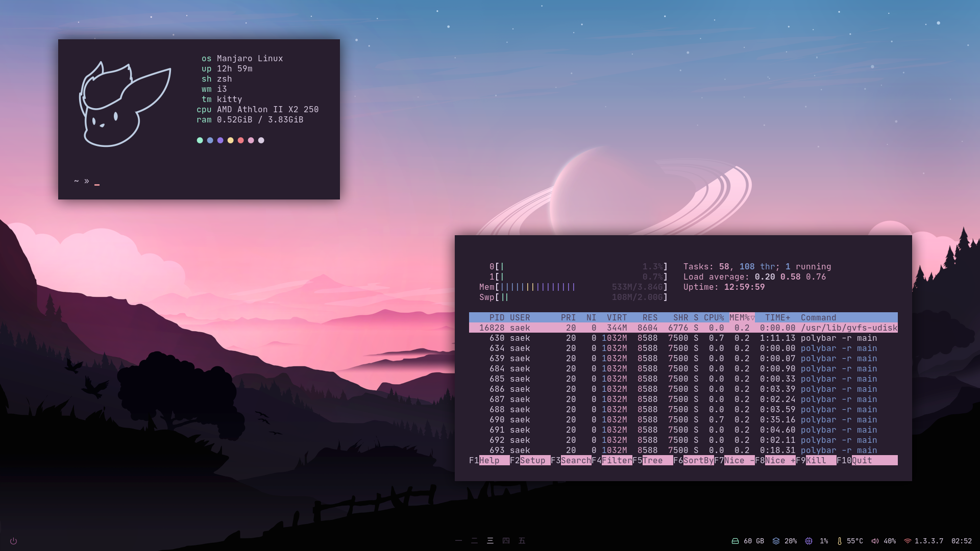Open F6 SortBy in htop

pos(693,461)
